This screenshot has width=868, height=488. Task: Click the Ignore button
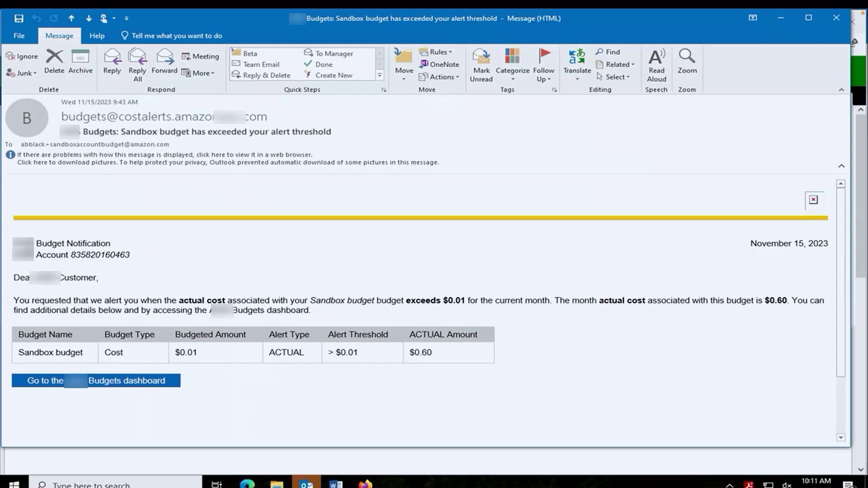pyautogui.click(x=22, y=56)
